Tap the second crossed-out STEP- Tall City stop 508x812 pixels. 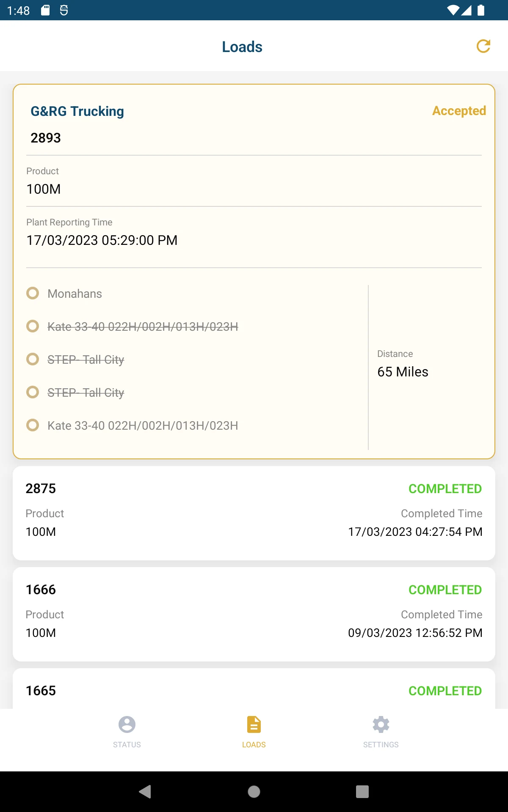(x=86, y=392)
